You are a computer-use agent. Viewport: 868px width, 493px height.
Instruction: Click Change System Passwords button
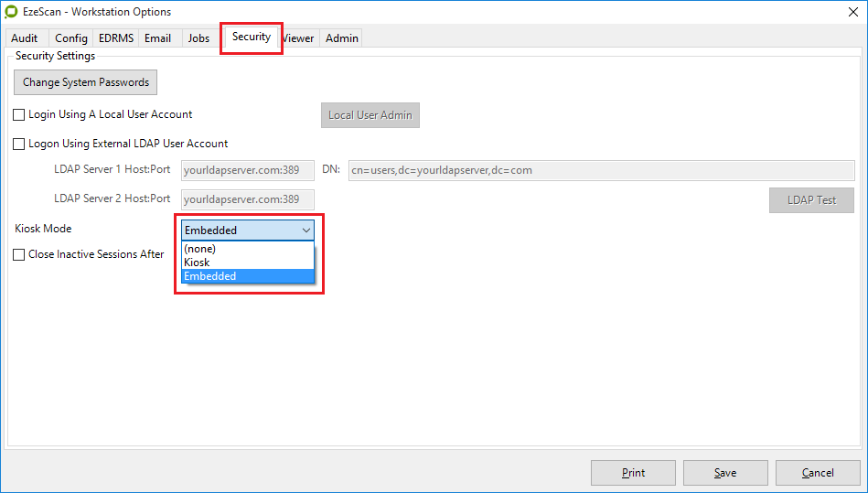(86, 82)
